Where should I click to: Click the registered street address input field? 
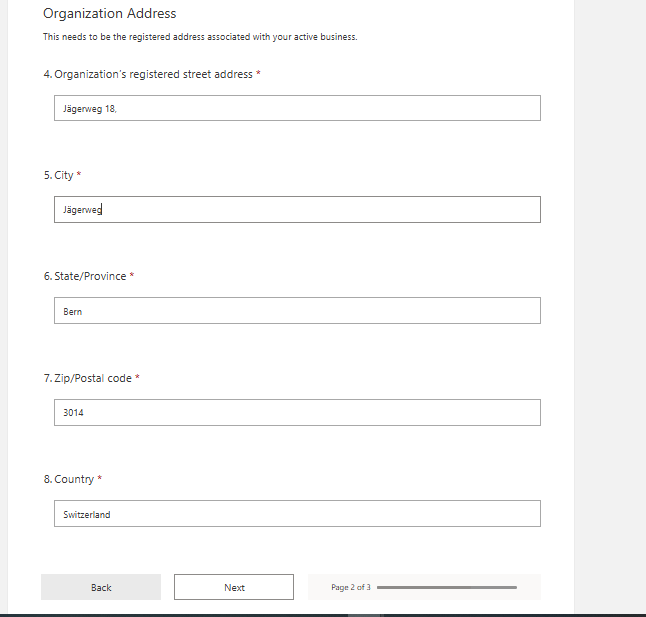297,108
